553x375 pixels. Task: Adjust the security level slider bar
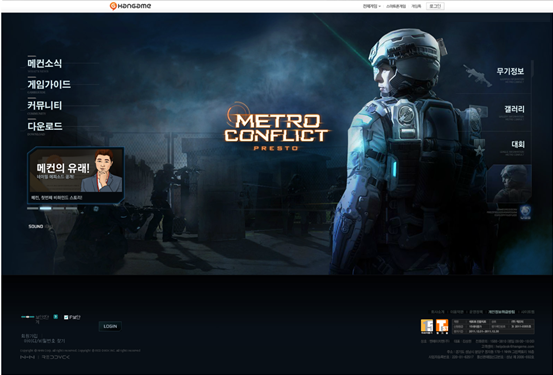[x=28, y=317]
